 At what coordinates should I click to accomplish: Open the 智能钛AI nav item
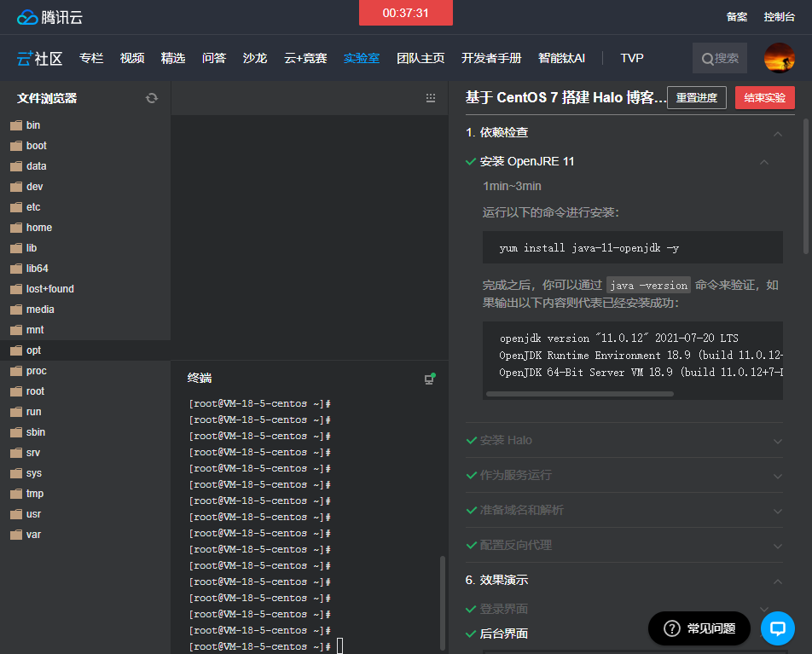click(562, 58)
